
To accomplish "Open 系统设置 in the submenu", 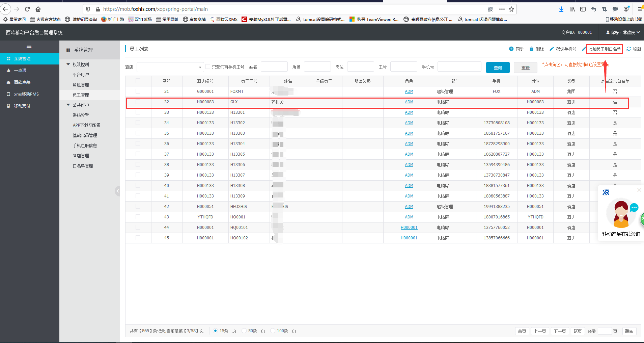I will click(x=81, y=115).
